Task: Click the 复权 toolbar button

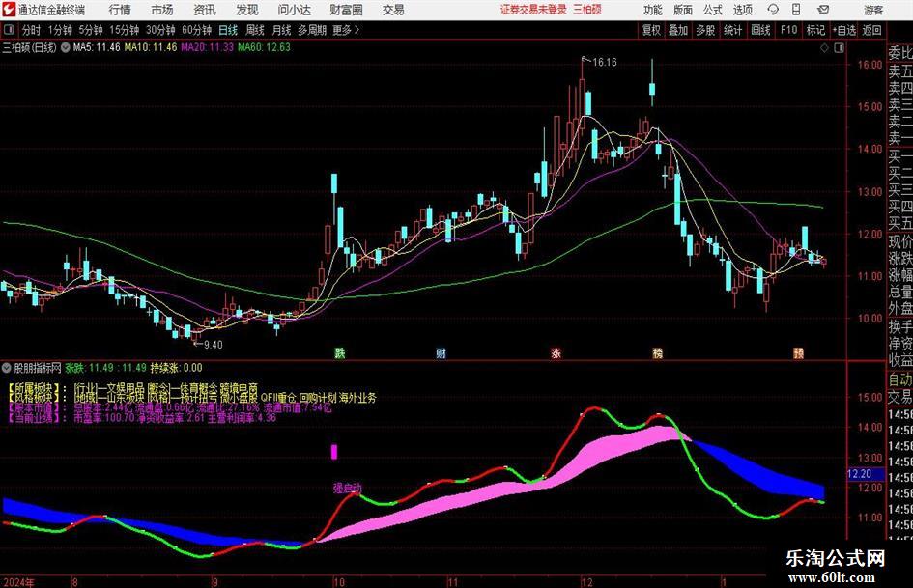Action: 651,30
